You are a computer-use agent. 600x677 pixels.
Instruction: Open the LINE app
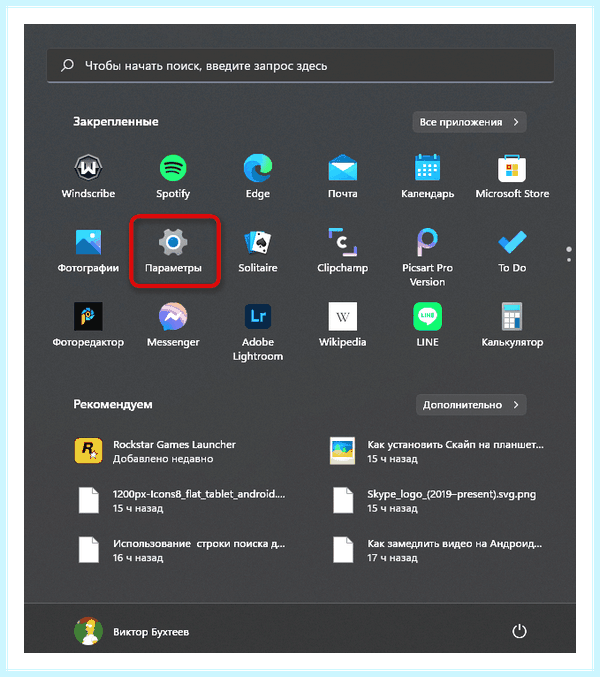click(x=427, y=325)
